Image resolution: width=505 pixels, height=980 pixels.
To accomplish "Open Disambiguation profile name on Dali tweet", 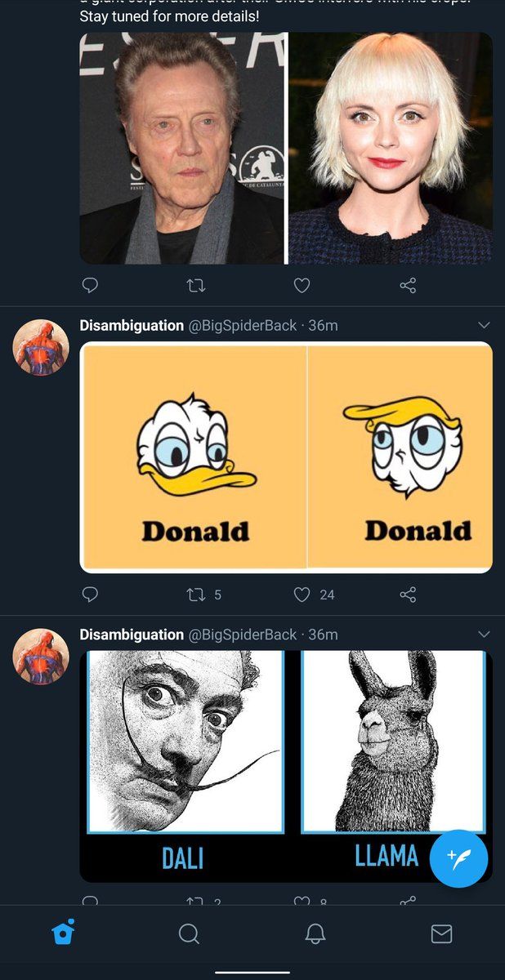I will [132, 635].
